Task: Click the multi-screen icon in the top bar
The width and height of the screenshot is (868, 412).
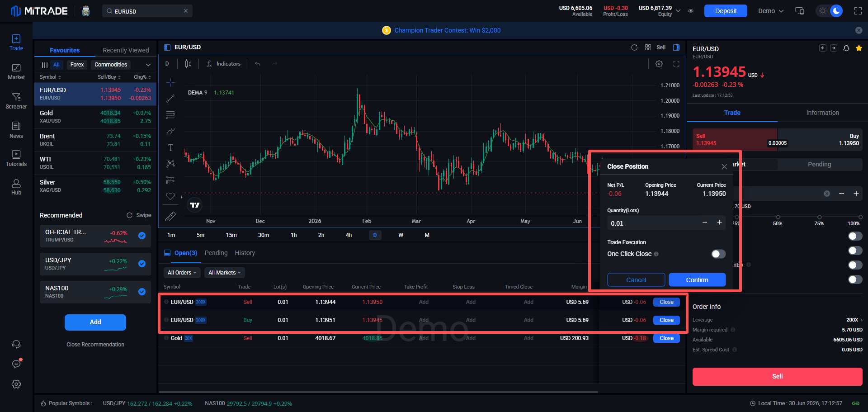Action: [x=800, y=11]
